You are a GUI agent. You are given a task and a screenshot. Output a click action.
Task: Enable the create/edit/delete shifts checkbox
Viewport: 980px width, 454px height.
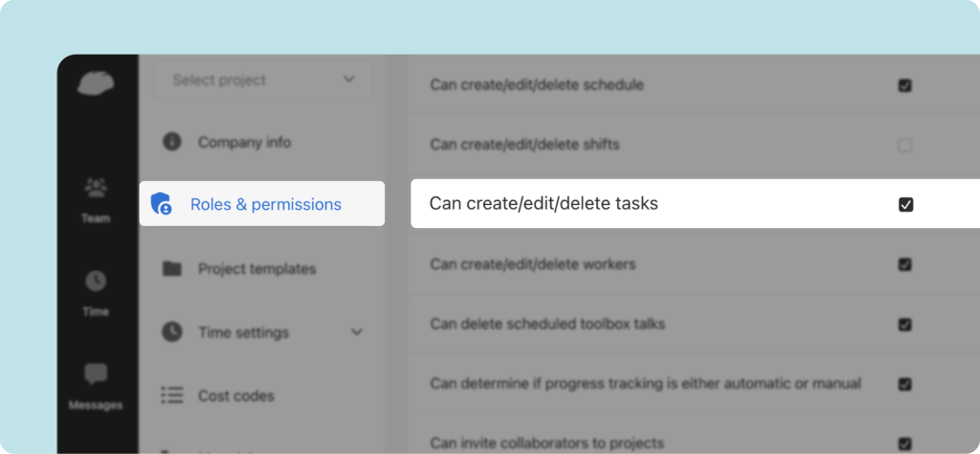point(905,146)
